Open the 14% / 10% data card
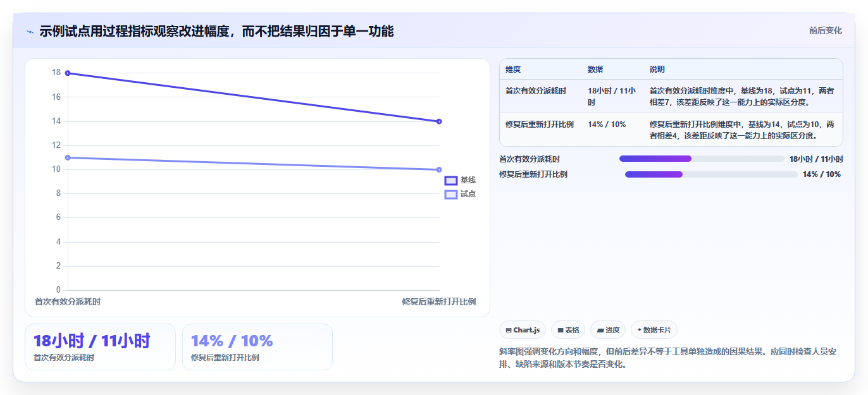The height and width of the screenshot is (395, 868). tap(257, 347)
